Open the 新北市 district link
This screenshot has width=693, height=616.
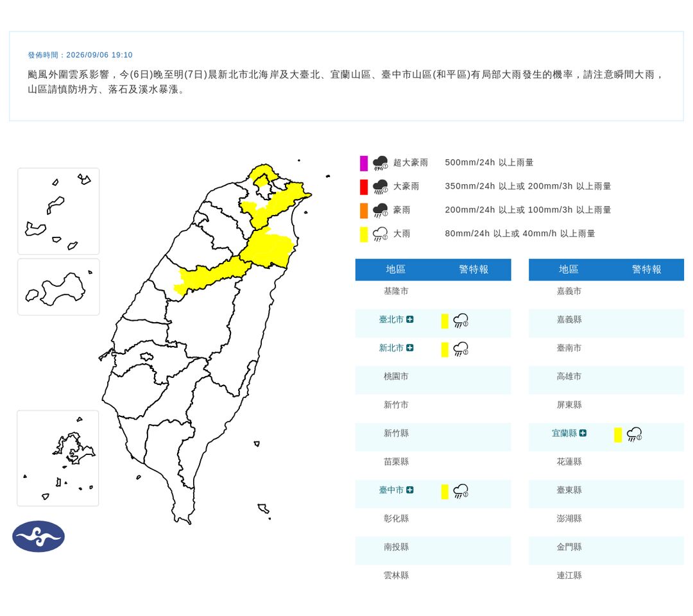pos(391,348)
